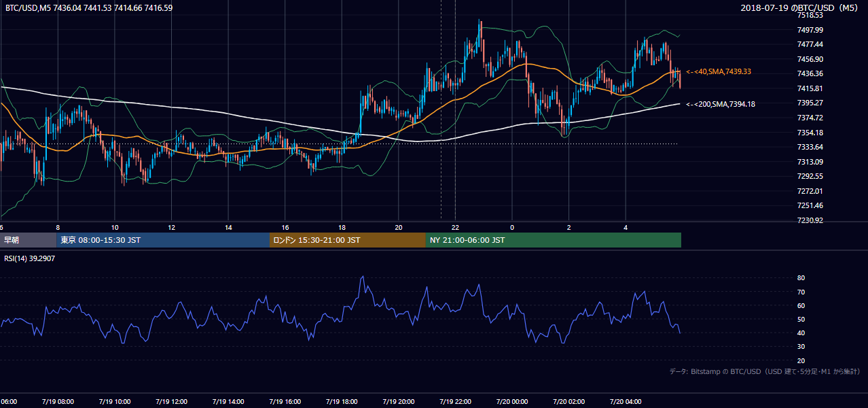Click the 200 SMA 7394.18 label
Viewport: 868px width, 408px height.
(x=721, y=104)
